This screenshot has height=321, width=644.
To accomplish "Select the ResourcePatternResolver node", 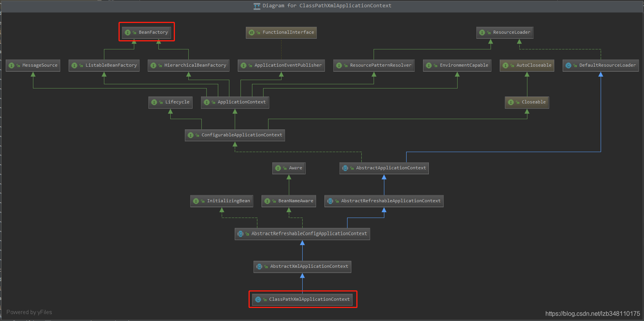I will [374, 66].
